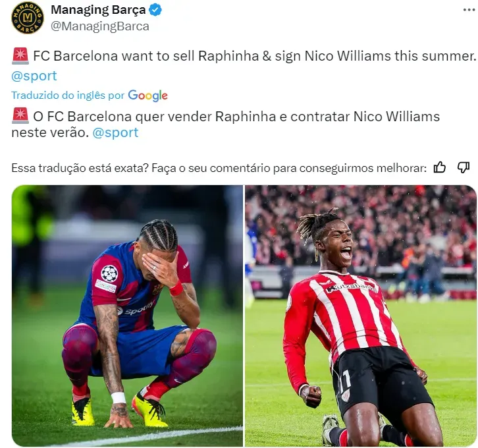478x448 pixels.
Task: Click the blue verified badge
Action: coord(155,10)
